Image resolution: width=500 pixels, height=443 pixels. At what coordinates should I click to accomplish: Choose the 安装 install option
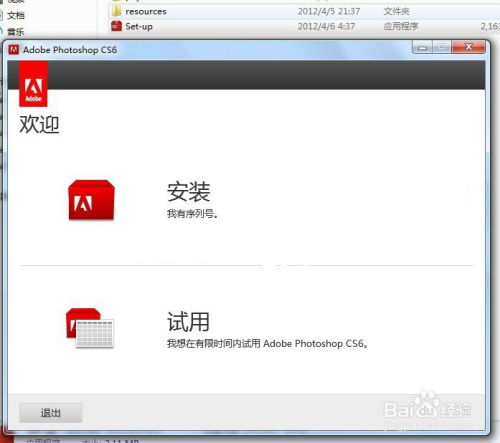tap(189, 192)
